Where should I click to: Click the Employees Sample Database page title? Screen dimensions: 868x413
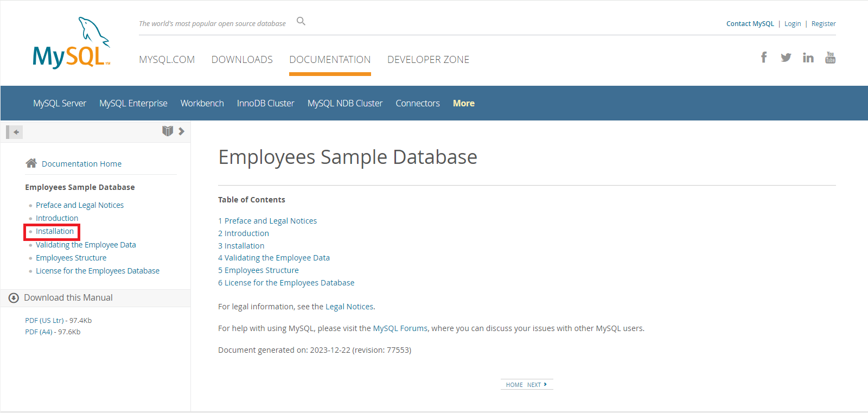[x=348, y=157]
